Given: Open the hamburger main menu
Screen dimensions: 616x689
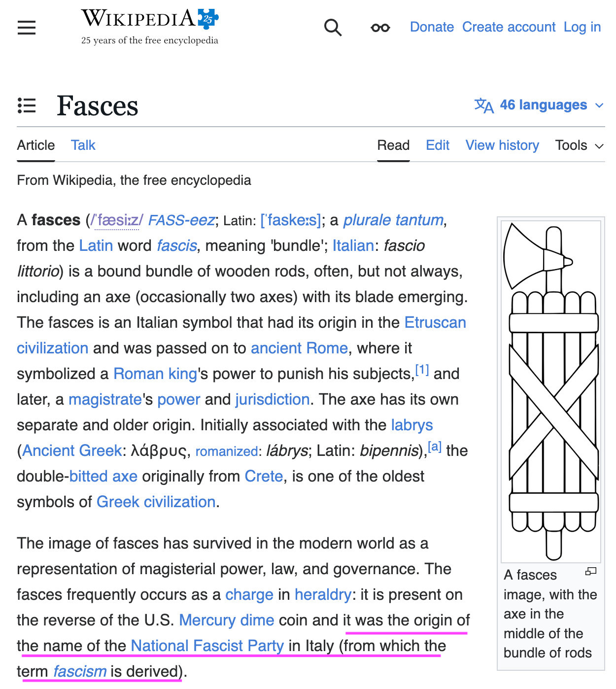Looking at the screenshot, I should pos(27,28).
